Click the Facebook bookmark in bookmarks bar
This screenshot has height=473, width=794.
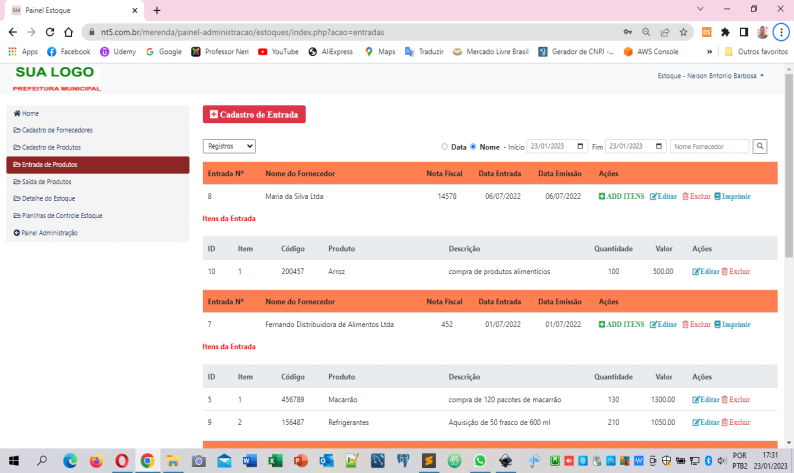(x=68, y=51)
